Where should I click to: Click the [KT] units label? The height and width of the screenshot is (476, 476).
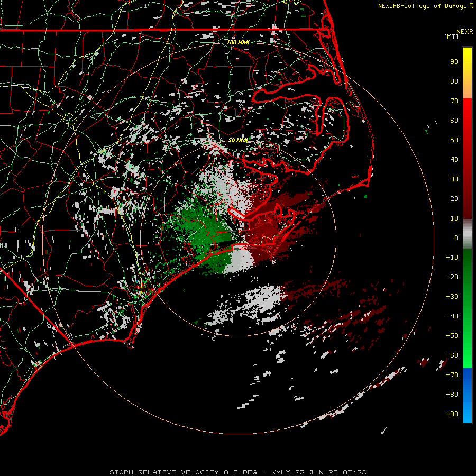452,36
